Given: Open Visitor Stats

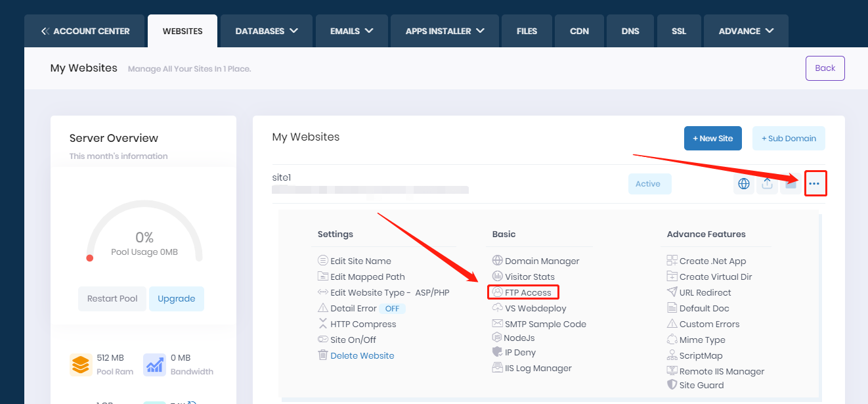Looking at the screenshot, I should pyautogui.click(x=529, y=277).
